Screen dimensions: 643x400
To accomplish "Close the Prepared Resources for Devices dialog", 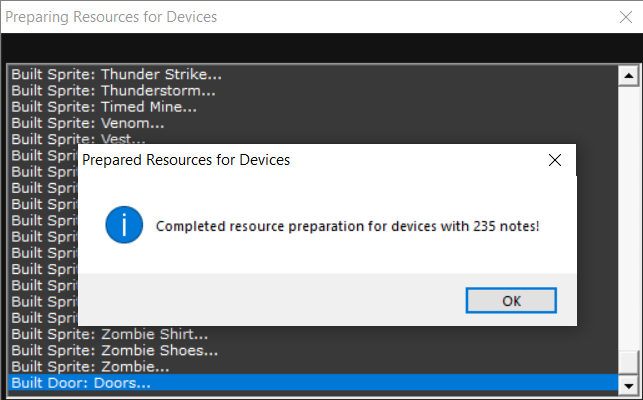I will tap(555, 160).
